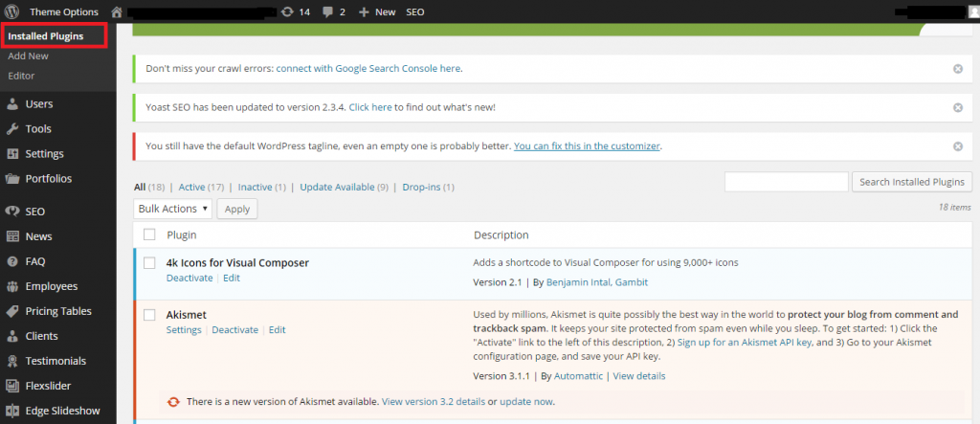Tick the 4k Icons for Visual Composer checkbox

149,262
